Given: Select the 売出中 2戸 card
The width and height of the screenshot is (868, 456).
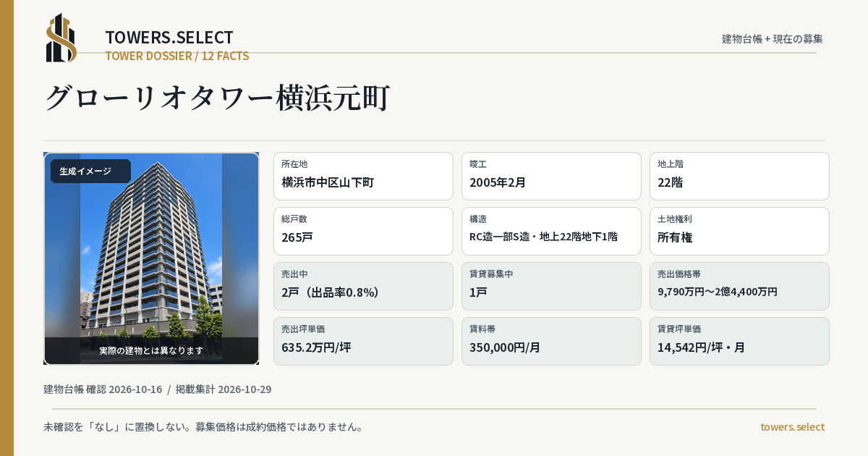Looking at the screenshot, I should point(363,286).
